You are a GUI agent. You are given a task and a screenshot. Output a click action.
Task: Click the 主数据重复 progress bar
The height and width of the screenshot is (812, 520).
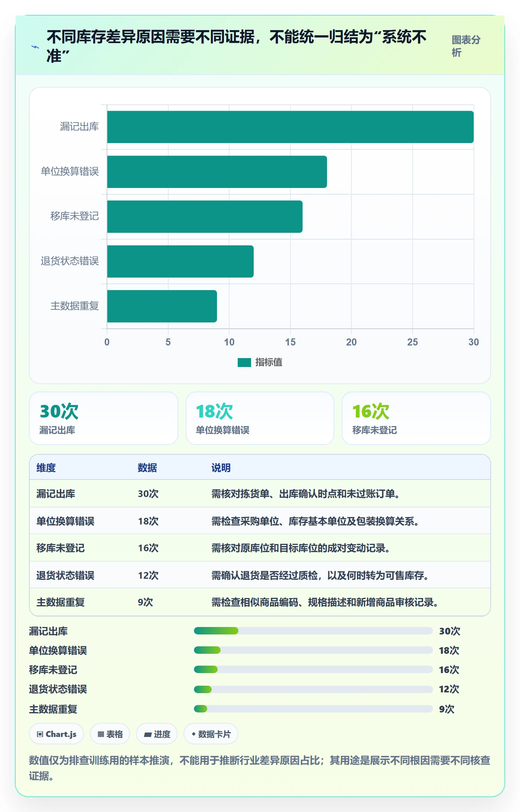coord(313,709)
